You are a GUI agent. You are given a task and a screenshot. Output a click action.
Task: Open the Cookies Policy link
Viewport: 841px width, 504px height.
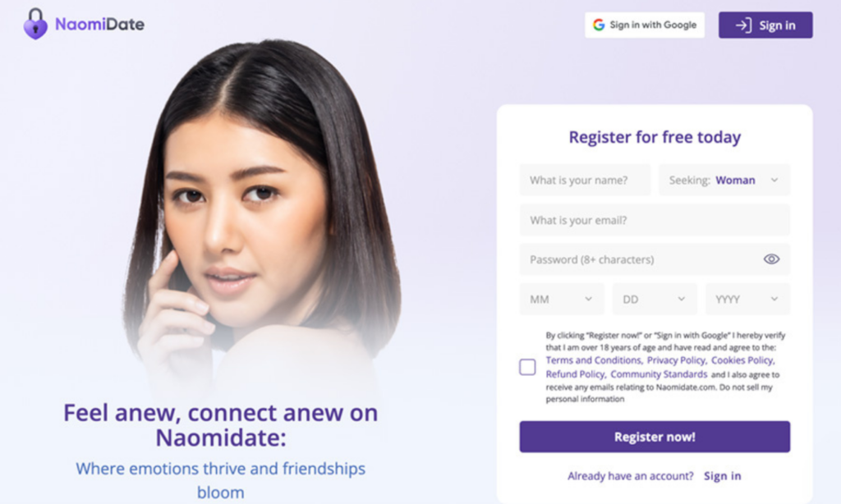click(742, 360)
